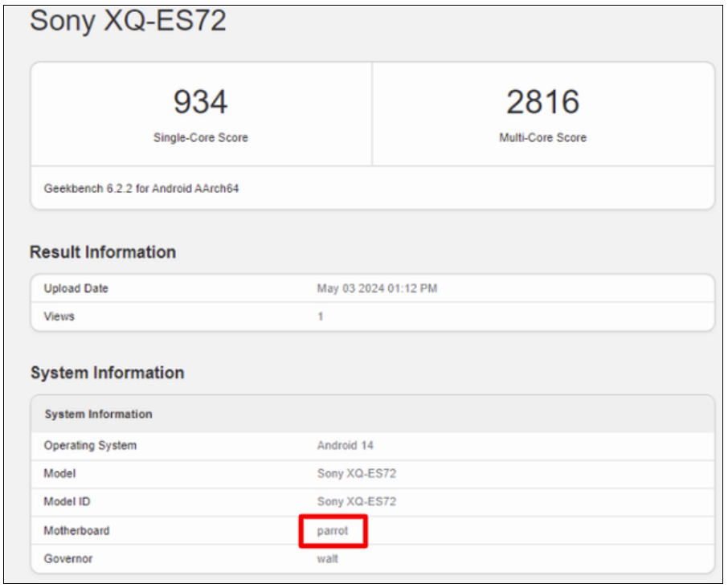Select the walt governor value

coord(327,558)
